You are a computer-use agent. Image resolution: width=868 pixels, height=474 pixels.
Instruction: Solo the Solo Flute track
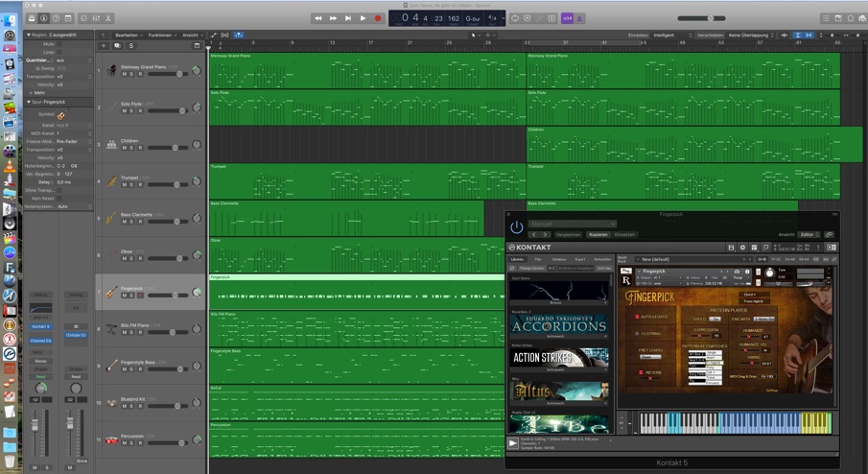(131, 110)
